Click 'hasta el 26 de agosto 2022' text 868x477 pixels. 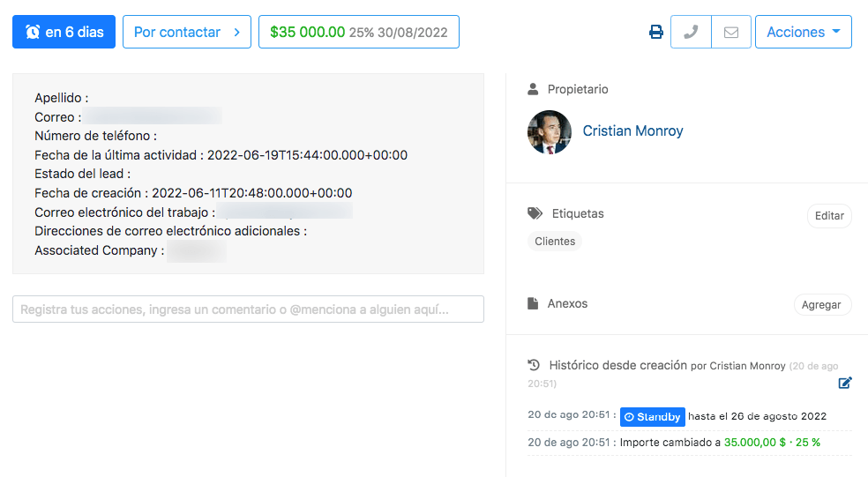tap(757, 416)
